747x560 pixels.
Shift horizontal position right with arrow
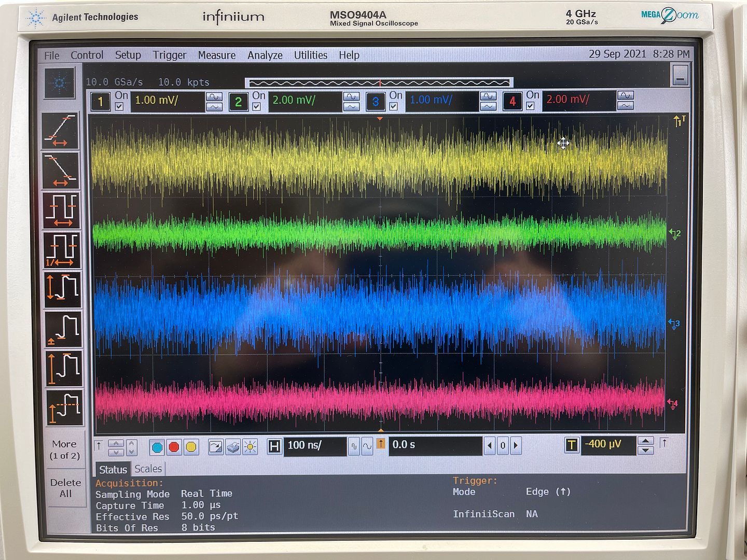[516, 445]
